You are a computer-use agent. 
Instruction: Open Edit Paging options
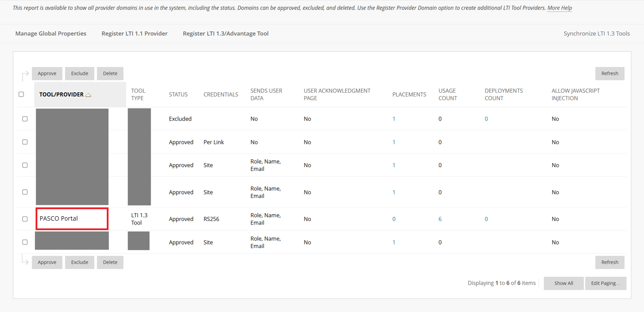605,283
